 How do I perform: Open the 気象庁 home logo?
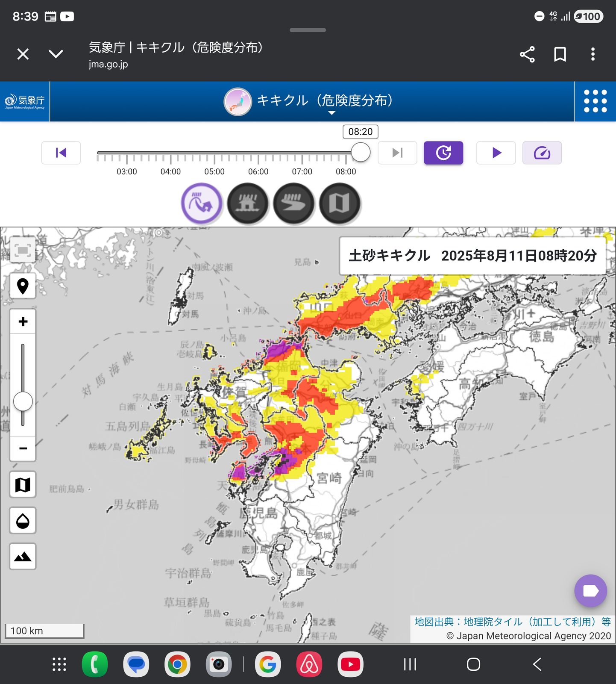pyautogui.click(x=25, y=101)
